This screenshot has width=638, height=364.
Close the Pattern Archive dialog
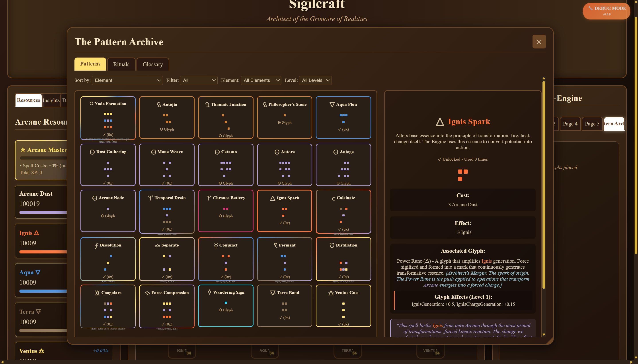(x=539, y=42)
